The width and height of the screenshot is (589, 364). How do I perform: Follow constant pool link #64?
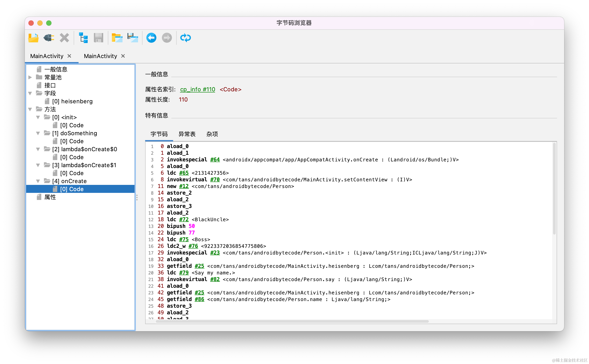point(215,160)
